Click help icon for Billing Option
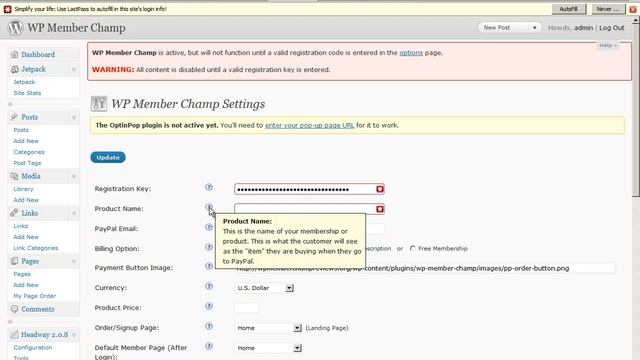The width and height of the screenshot is (640, 360). 209,247
